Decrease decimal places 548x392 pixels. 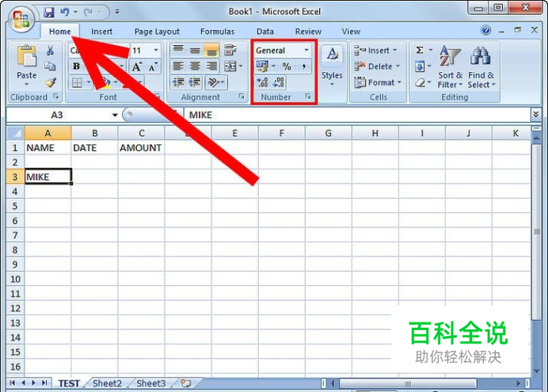(278, 82)
